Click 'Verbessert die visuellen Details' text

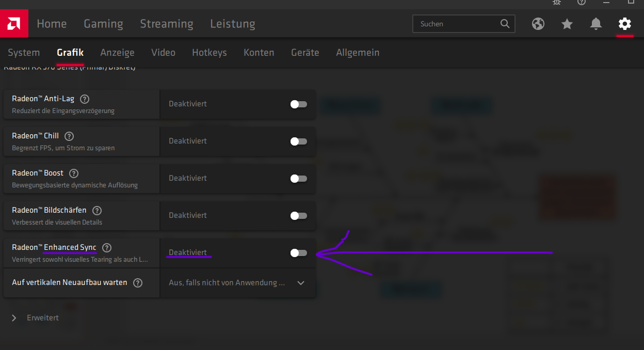(x=57, y=222)
